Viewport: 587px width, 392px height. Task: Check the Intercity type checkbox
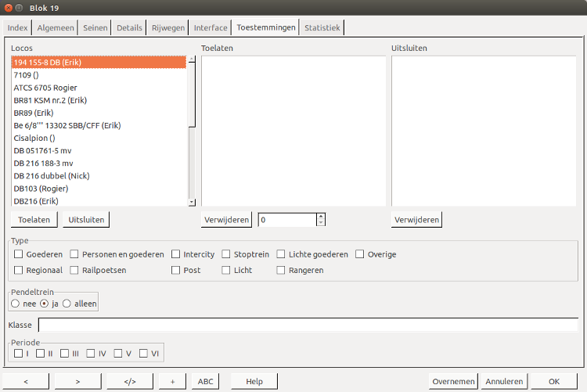tap(176, 254)
